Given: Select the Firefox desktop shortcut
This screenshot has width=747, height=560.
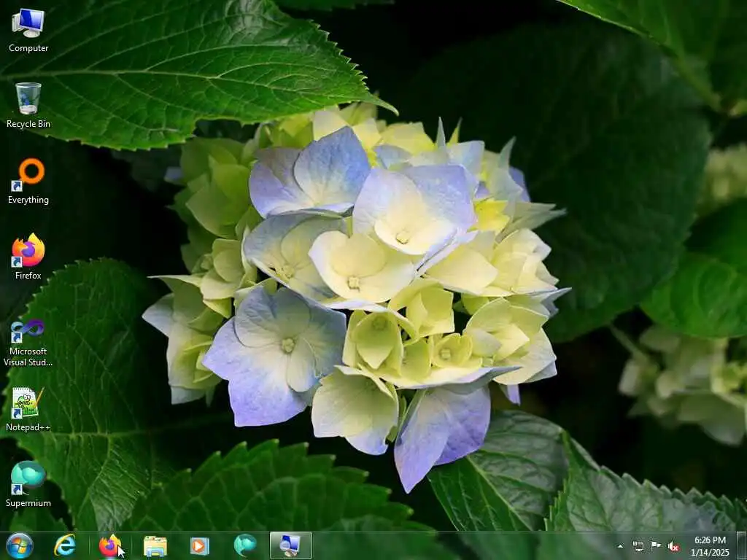Looking at the screenshot, I should [28, 257].
